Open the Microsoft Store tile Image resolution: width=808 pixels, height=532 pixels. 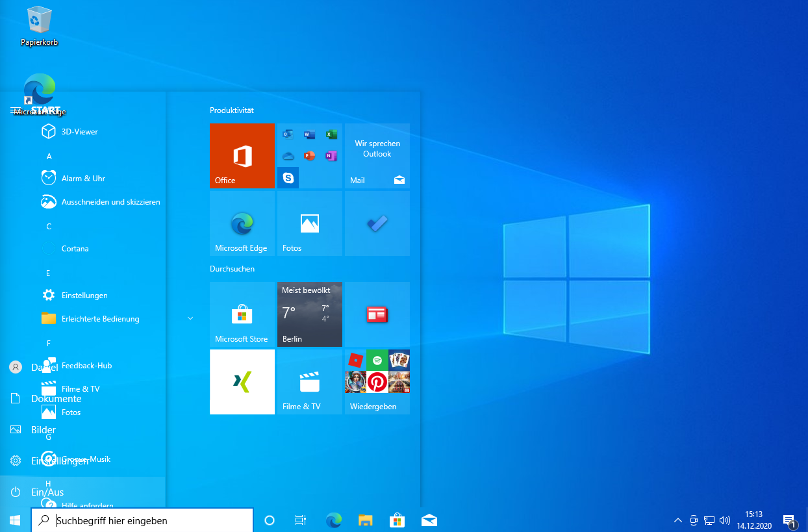coord(242,314)
